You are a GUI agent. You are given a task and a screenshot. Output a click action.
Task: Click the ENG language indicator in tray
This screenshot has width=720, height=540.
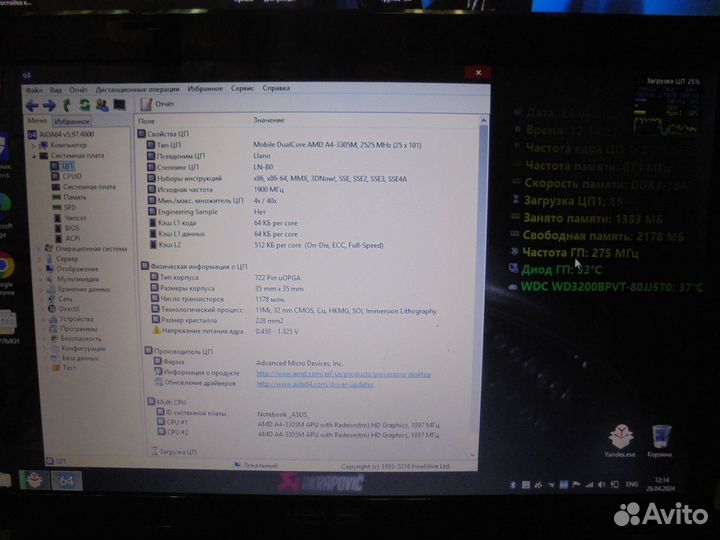(x=632, y=484)
